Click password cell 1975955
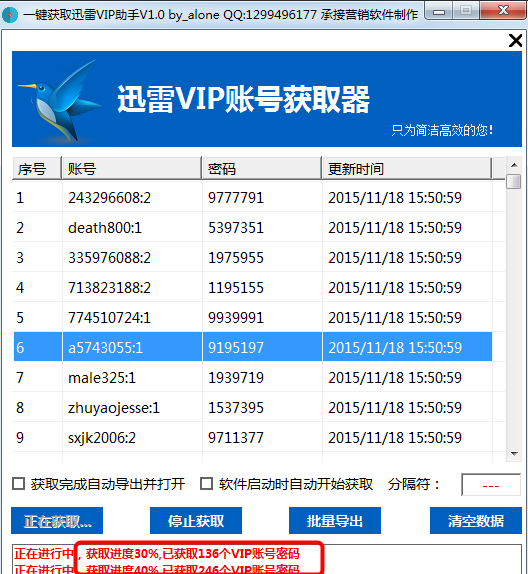 click(236, 258)
